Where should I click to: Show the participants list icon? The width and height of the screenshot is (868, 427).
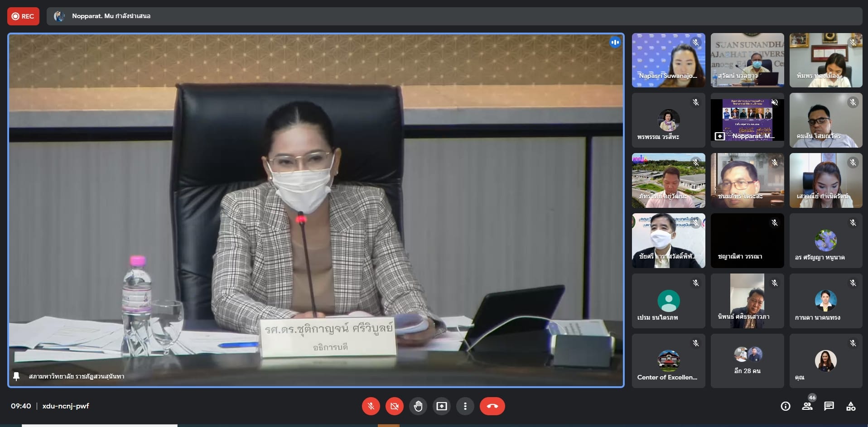pos(807,406)
